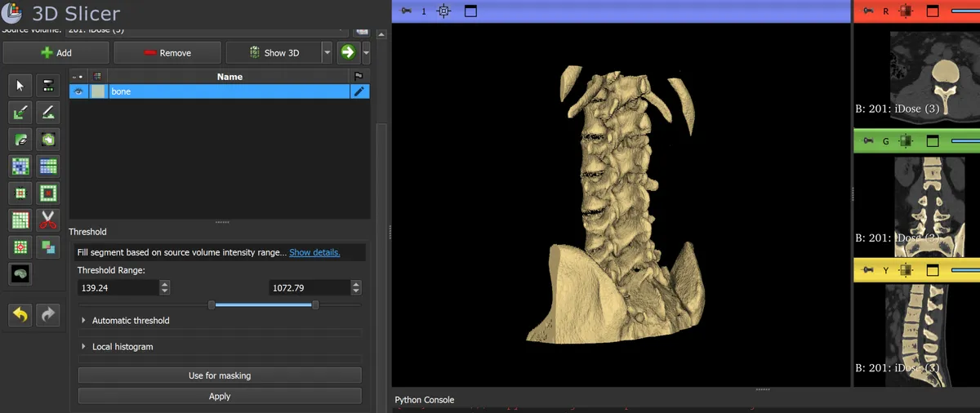Remove the selected segment
The height and width of the screenshot is (413, 980).
pos(167,52)
